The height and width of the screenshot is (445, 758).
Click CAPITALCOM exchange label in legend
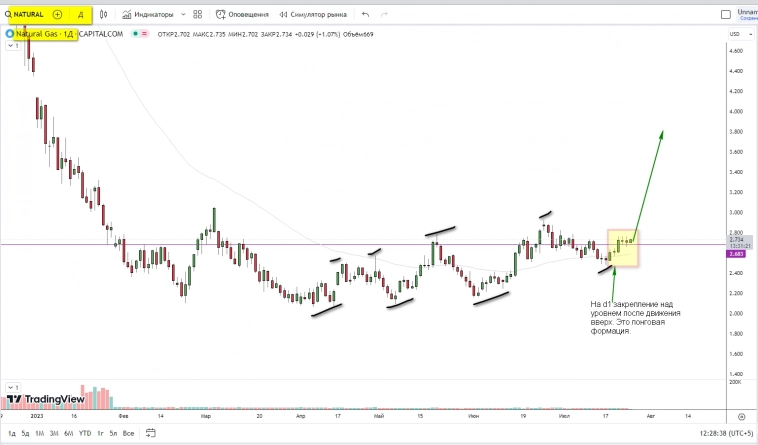point(101,34)
